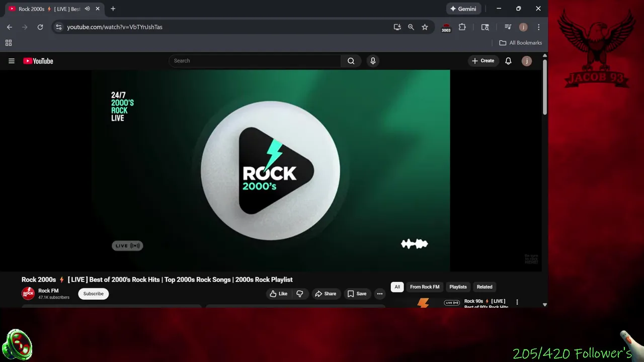Open the Gemini button in Chrome

(463, 9)
